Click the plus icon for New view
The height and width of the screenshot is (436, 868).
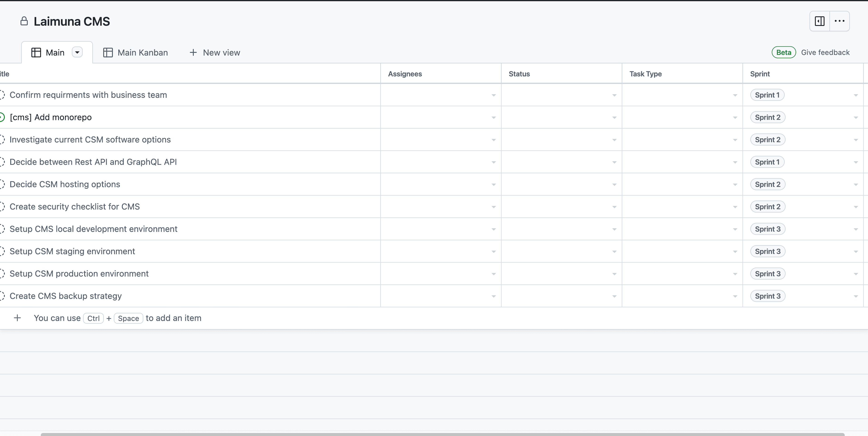[x=193, y=53]
